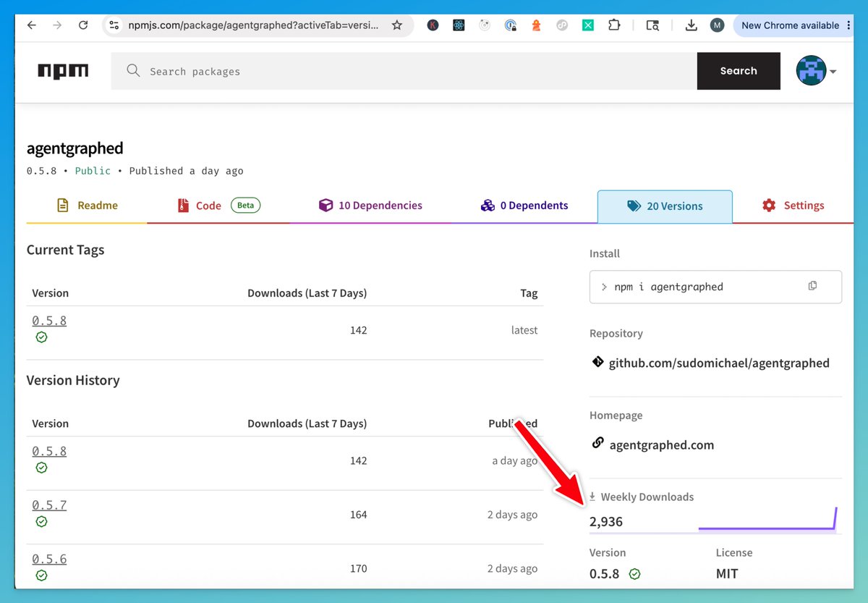Screen dimensions: 868x603
Task: Show browser downloads
Action: click(691, 25)
